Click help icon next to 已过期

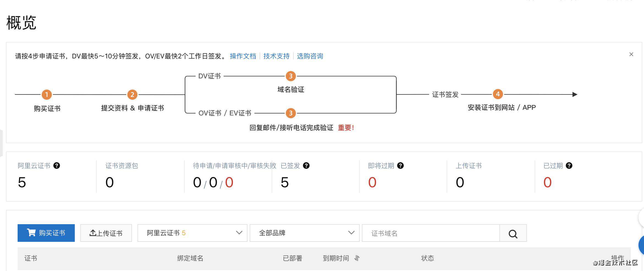point(569,166)
